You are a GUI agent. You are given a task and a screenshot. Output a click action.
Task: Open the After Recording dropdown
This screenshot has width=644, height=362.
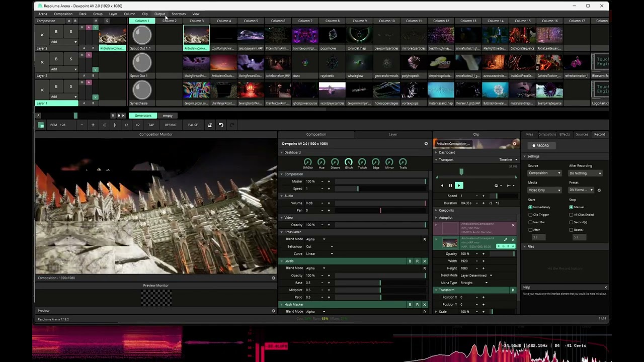tap(585, 173)
